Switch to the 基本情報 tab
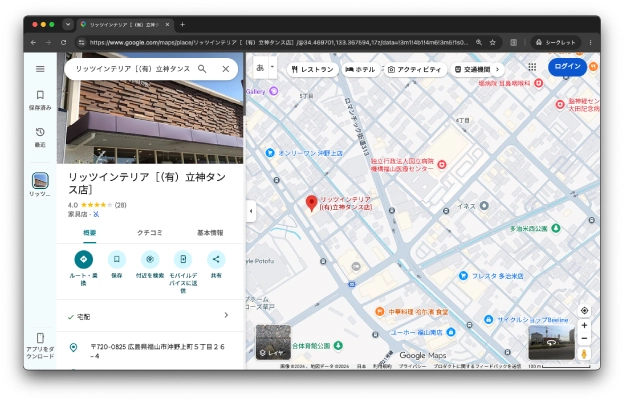 [210, 233]
